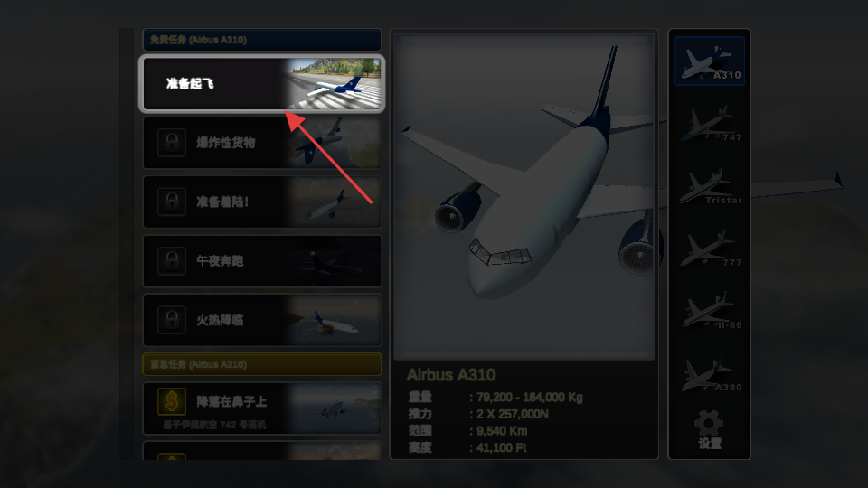Choose the Il-86 aircraft icon
Image resolution: width=868 pixels, height=488 pixels.
tap(709, 312)
